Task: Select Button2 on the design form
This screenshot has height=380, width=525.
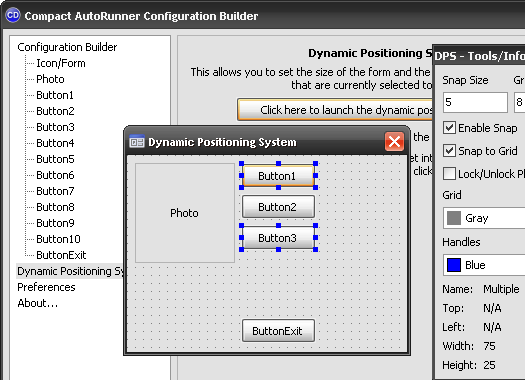Action: click(x=278, y=207)
